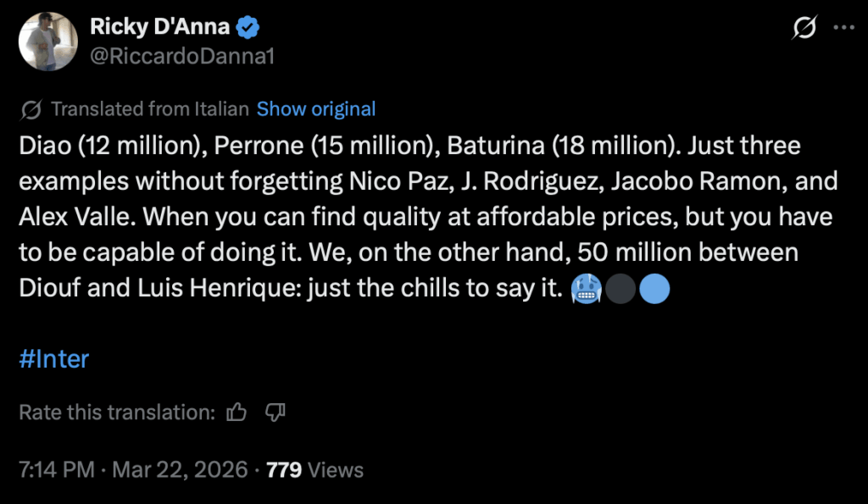This screenshot has width=868, height=504.
Task: Open the #Inter hashtag
Action: click(56, 359)
